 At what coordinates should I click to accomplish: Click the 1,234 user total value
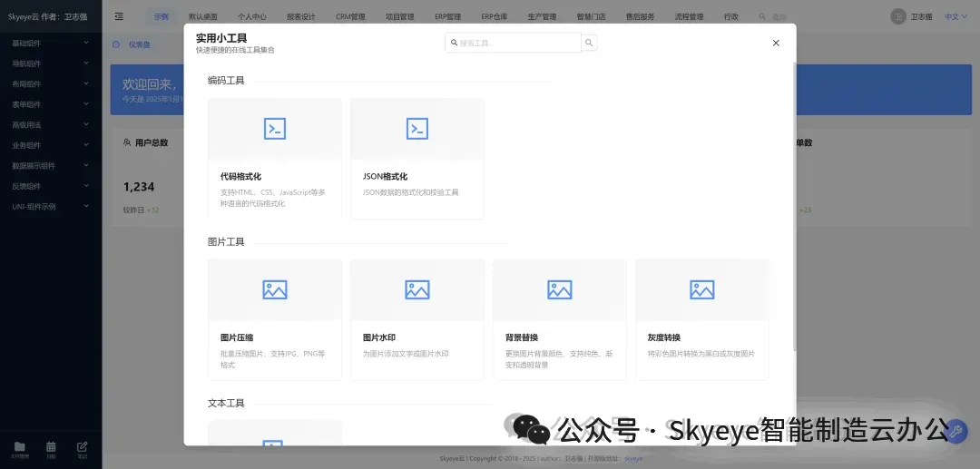tap(139, 187)
